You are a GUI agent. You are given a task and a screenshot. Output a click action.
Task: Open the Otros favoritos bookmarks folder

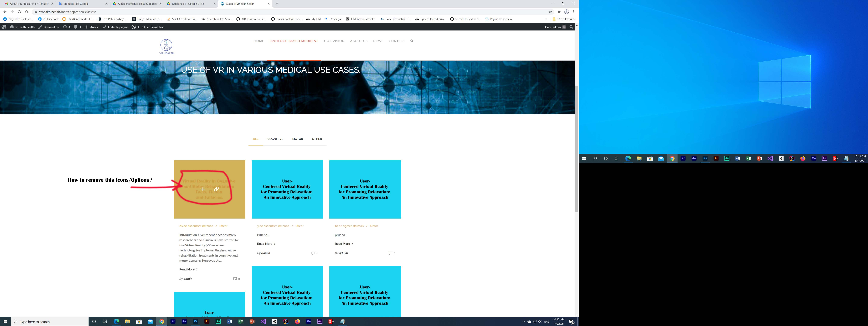564,19
